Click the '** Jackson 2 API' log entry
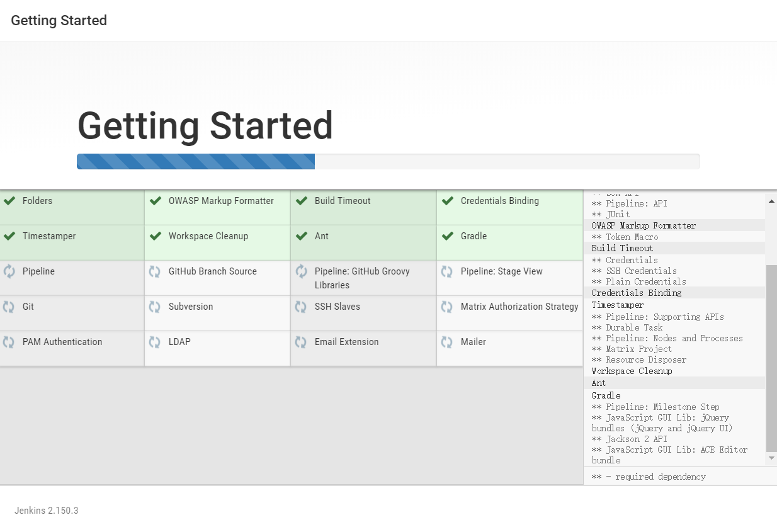This screenshot has height=532, width=777. (x=629, y=439)
